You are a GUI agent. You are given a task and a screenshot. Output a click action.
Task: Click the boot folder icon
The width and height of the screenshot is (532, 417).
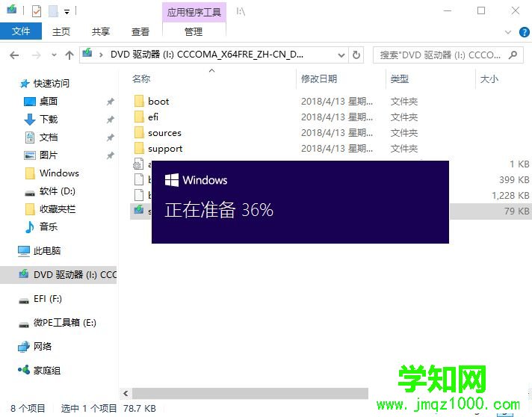pyautogui.click(x=139, y=101)
